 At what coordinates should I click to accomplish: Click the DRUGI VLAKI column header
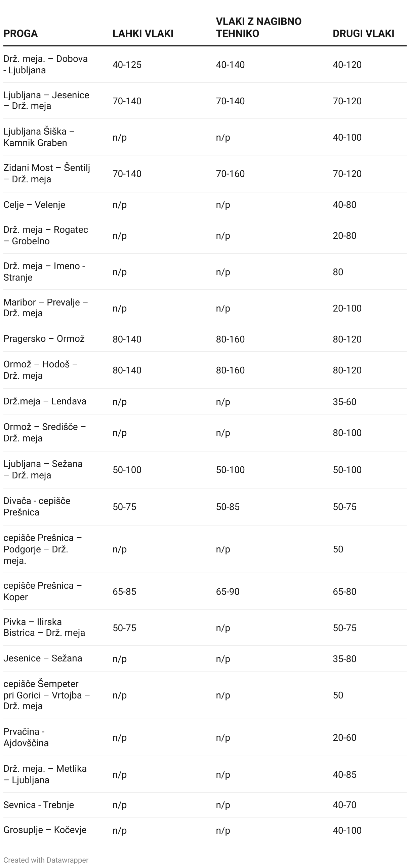pos(363,33)
